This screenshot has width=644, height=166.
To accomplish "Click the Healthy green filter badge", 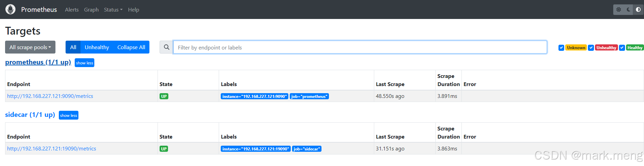I will click(635, 48).
